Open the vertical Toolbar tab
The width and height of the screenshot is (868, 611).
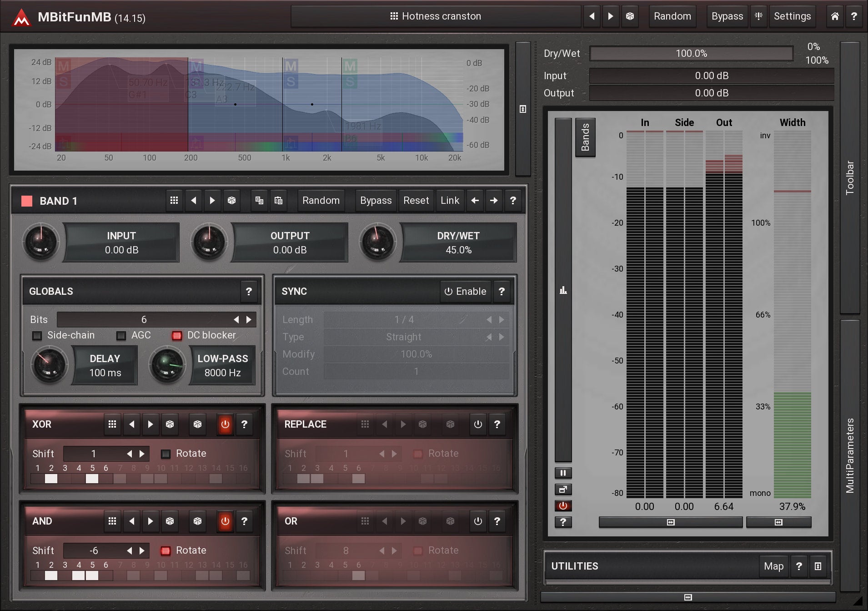(x=849, y=177)
